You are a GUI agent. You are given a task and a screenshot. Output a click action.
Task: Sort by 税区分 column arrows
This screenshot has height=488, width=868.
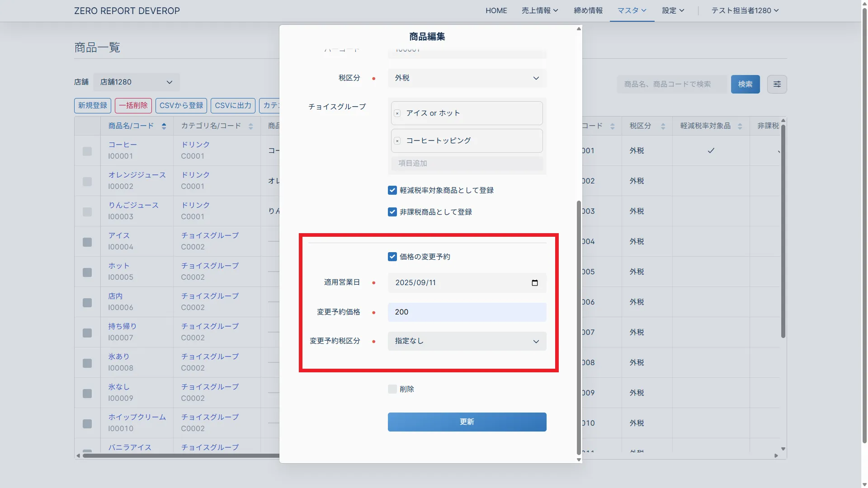pyautogui.click(x=663, y=127)
